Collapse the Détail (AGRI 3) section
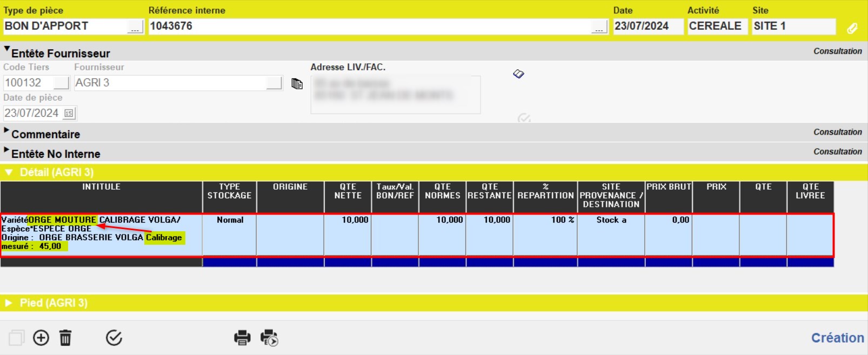Screen dimensions: 868x355 point(9,172)
